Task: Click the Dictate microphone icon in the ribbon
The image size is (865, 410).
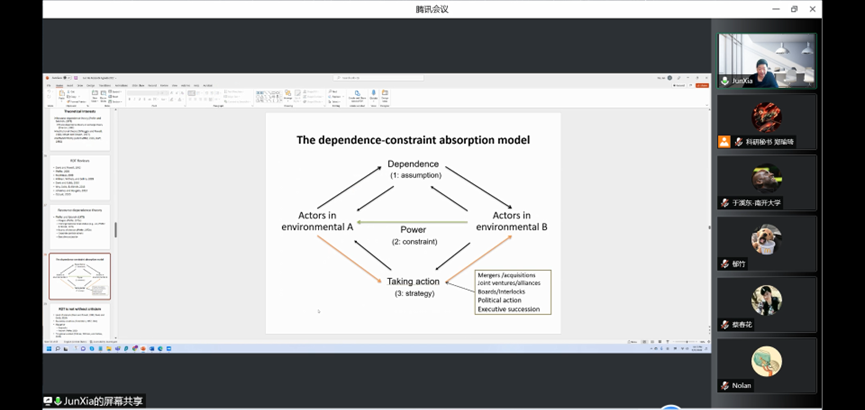Action: click(x=357, y=95)
